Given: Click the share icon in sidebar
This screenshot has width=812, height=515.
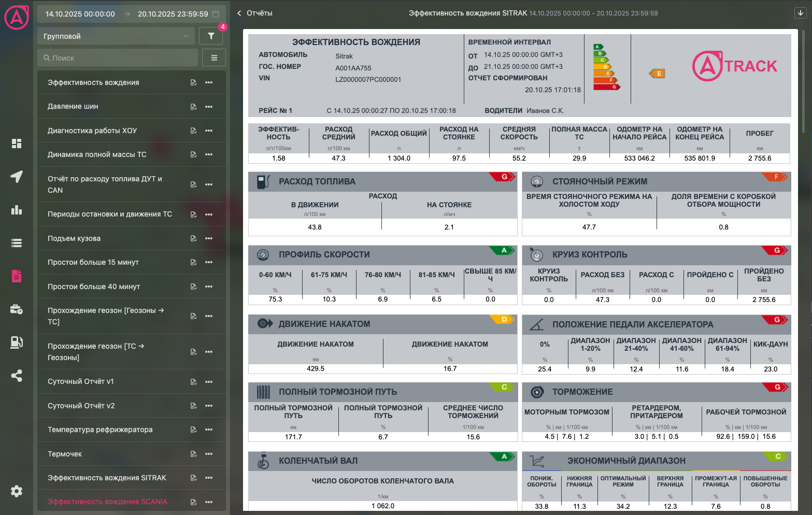Looking at the screenshot, I should (17, 376).
